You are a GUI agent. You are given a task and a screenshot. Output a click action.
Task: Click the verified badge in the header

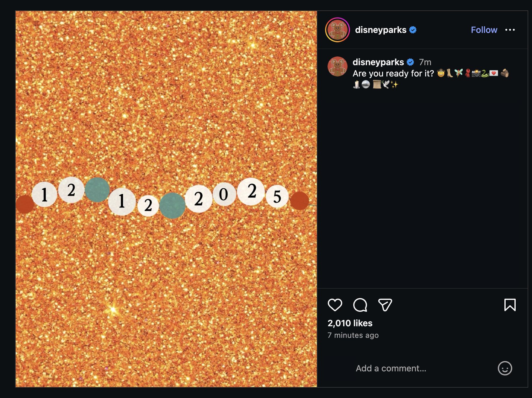pos(413,30)
